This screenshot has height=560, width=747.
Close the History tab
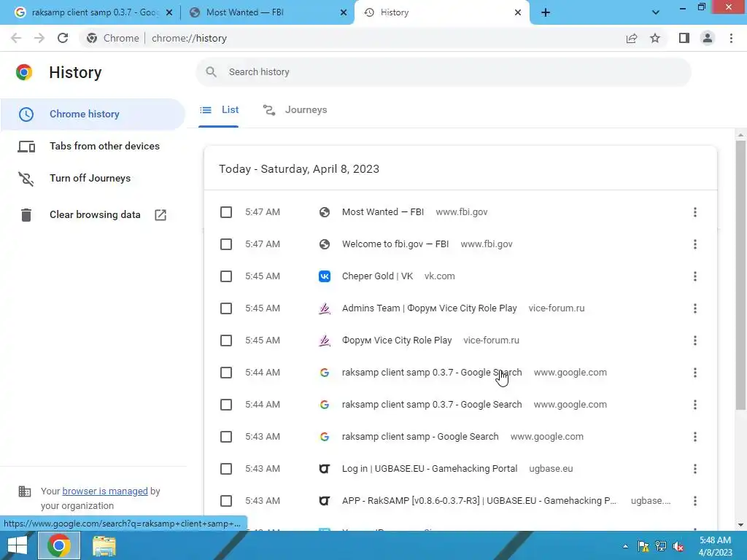518,12
